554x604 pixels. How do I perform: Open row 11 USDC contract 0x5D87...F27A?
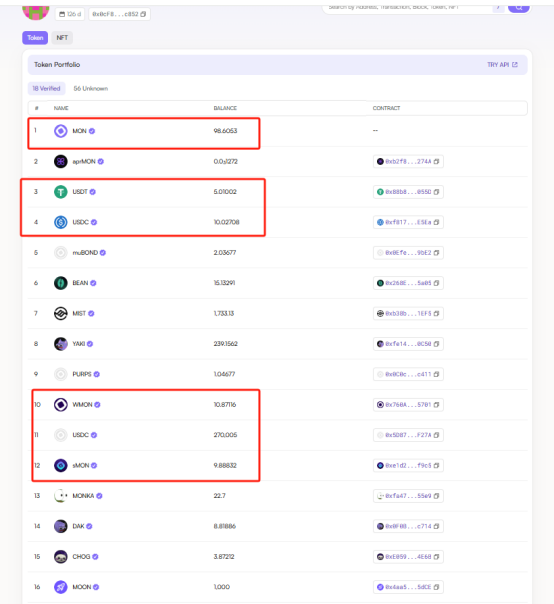click(408, 435)
